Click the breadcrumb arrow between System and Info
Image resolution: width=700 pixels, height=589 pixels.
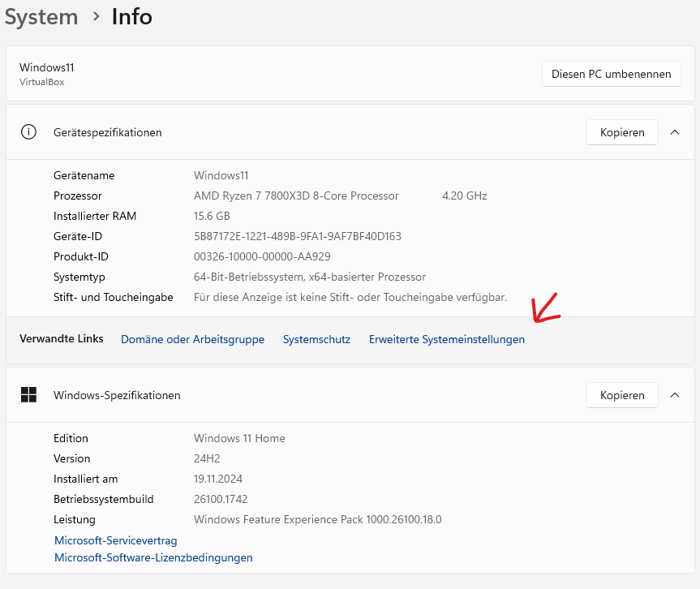coord(96,17)
